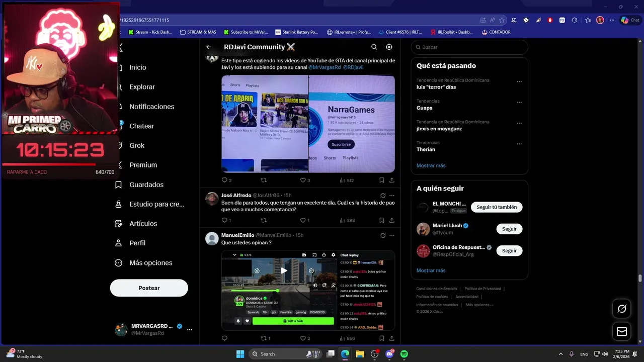Click Mostrar más under Qué está pasando

[431, 165]
